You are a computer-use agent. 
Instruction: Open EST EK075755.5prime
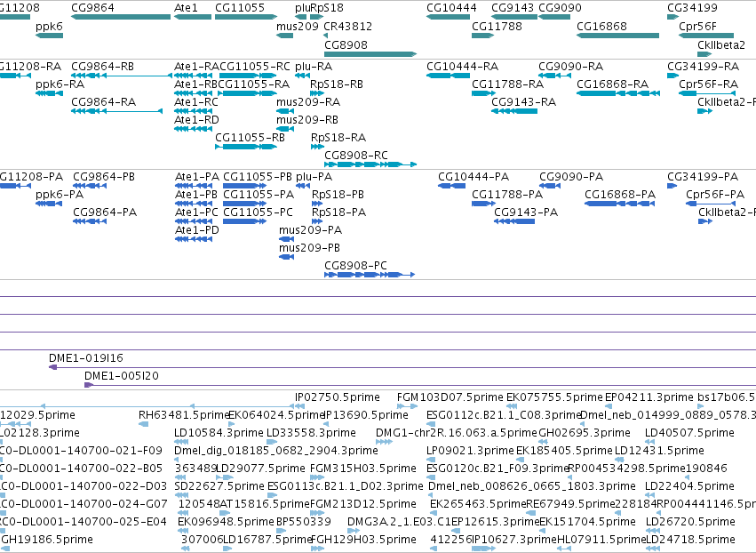pyautogui.click(x=554, y=397)
